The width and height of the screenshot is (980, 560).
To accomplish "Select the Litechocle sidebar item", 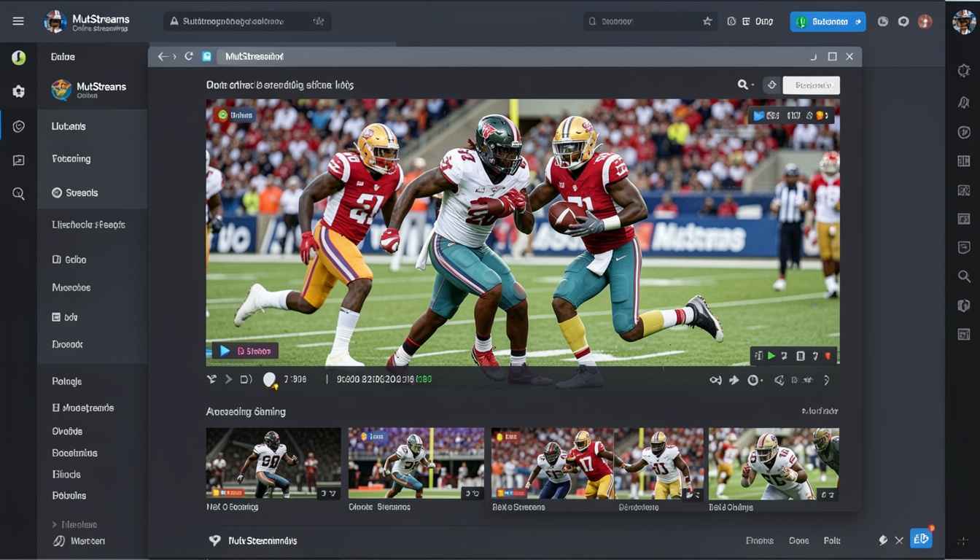I will [88, 225].
